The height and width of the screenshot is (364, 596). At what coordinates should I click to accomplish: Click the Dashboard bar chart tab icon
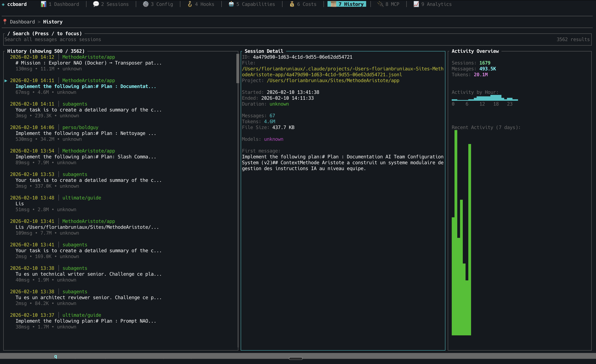pyautogui.click(x=43, y=4)
